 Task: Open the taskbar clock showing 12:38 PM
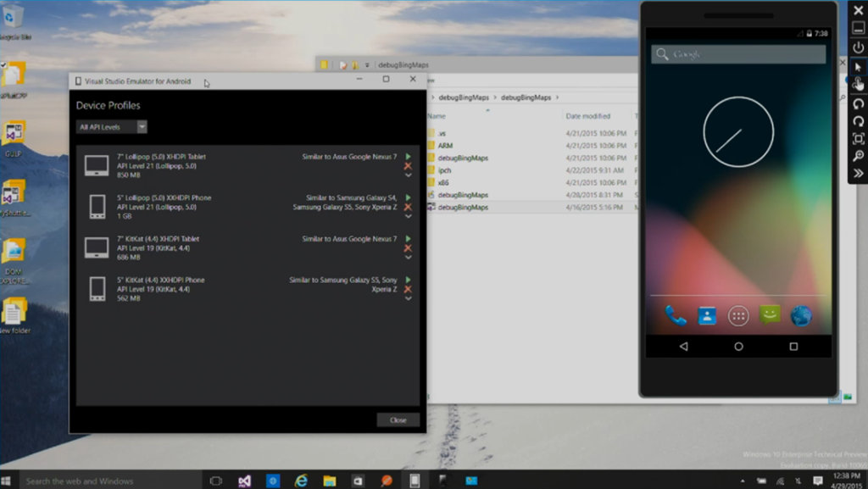click(x=847, y=481)
